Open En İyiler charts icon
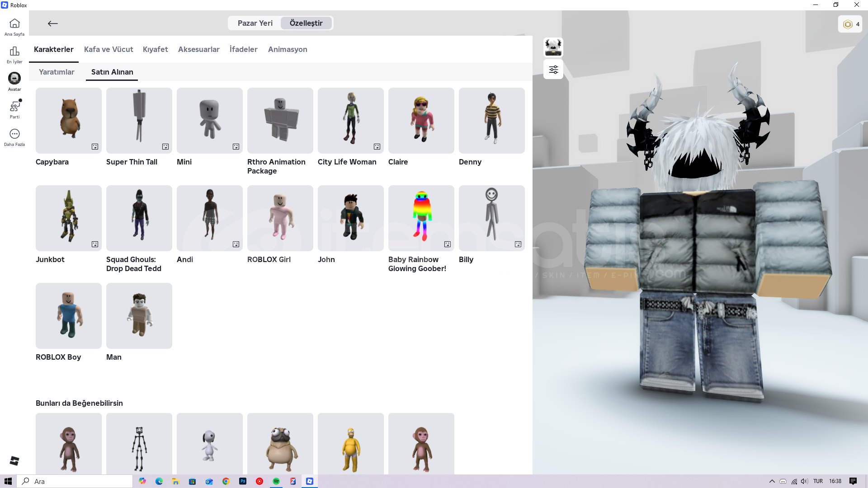868x488 pixels. (x=14, y=51)
